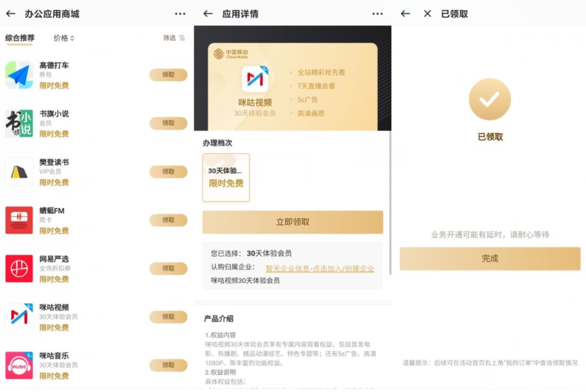Image resolution: width=586 pixels, height=392 pixels.
Task: Click the 应用详情 page scrollbar
Action: click(390, 201)
